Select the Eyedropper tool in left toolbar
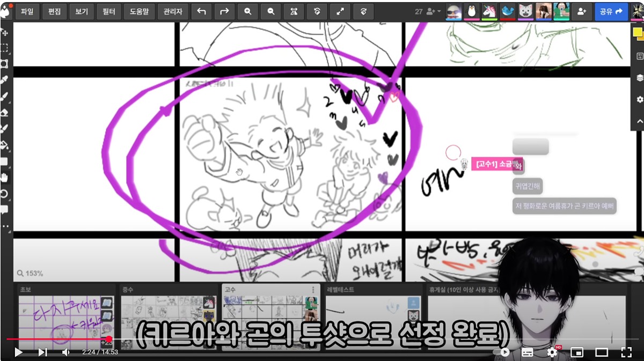Viewport: 644px width, 361px height. point(4,80)
